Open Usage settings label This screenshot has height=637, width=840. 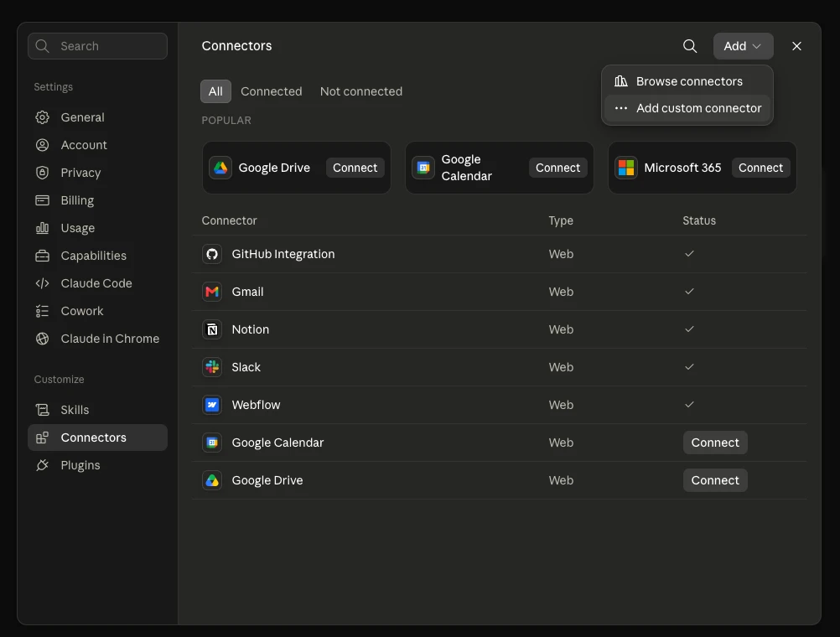coord(78,228)
